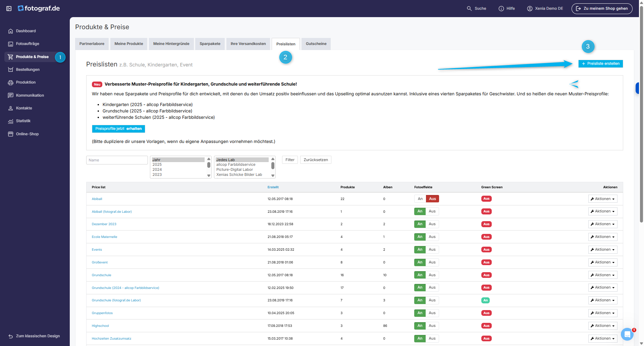Open the Abiball price list link

[97, 199]
